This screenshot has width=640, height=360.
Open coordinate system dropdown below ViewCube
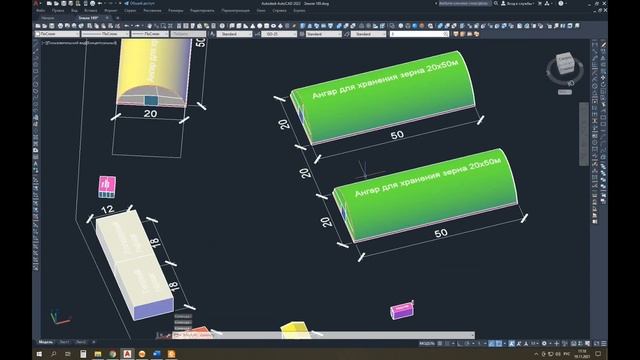[565, 92]
